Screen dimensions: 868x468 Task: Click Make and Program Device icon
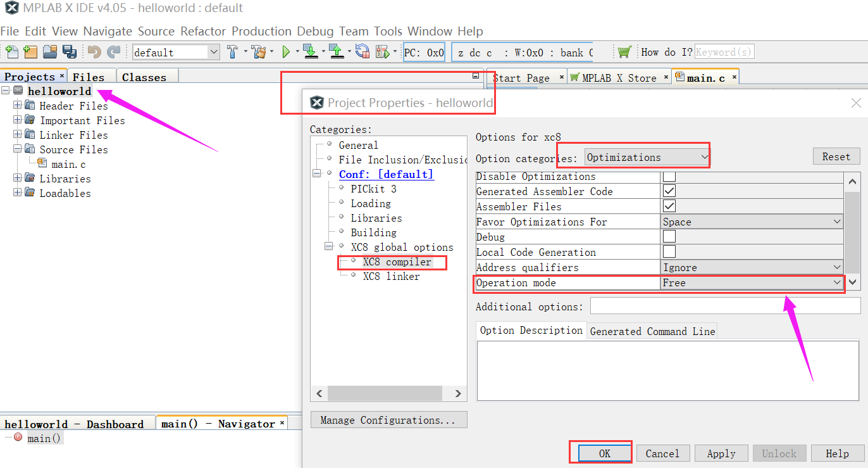[x=310, y=52]
